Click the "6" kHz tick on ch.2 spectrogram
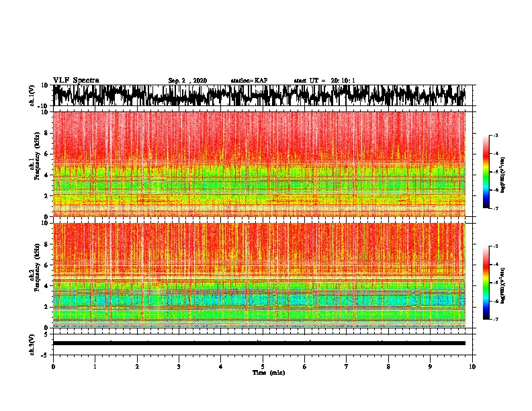 click(46, 265)
